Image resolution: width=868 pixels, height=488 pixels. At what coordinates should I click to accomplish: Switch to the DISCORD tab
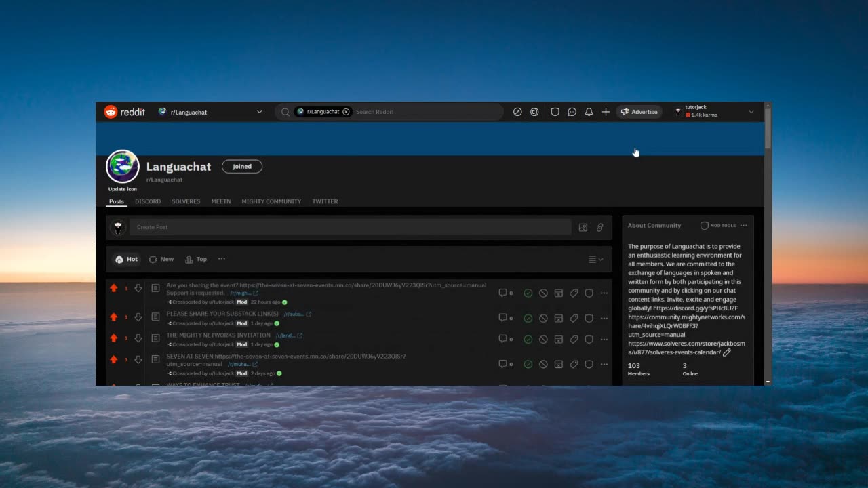148,201
